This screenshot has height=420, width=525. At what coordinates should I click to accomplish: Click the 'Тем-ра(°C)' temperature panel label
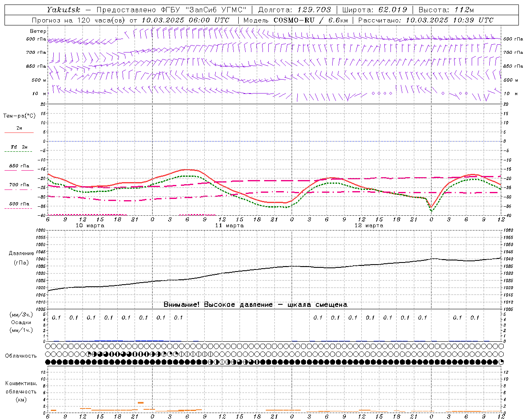[x=19, y=116]
